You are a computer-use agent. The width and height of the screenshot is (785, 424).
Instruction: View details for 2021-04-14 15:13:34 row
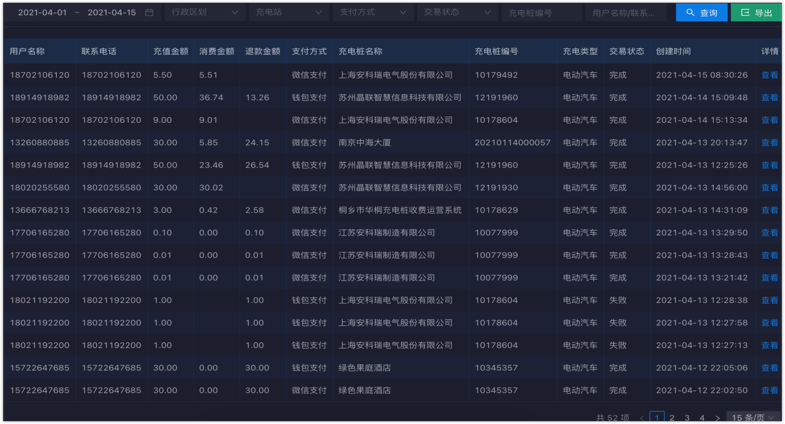(769, 120)
